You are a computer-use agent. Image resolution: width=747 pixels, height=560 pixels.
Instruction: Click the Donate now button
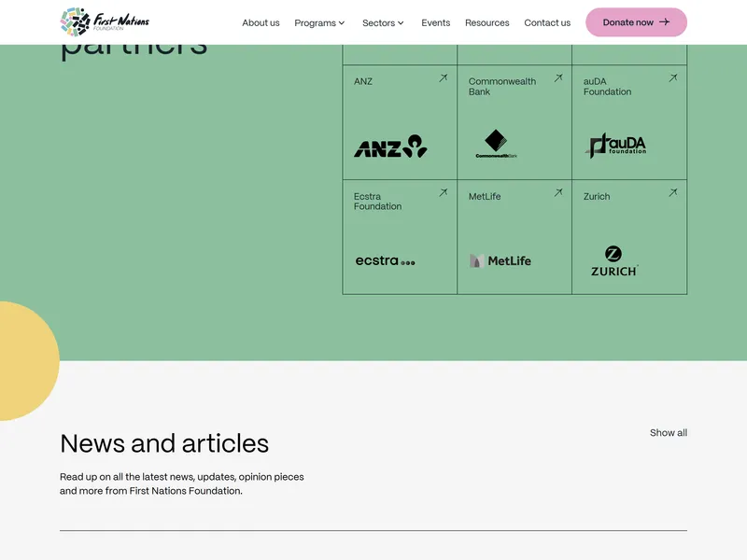pyautogui.click(x=636, y=21)
